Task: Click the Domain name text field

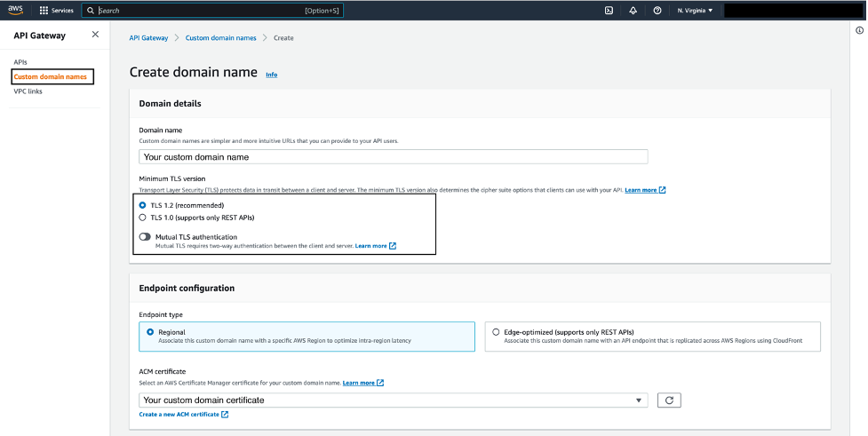Action: coord(393,156)
